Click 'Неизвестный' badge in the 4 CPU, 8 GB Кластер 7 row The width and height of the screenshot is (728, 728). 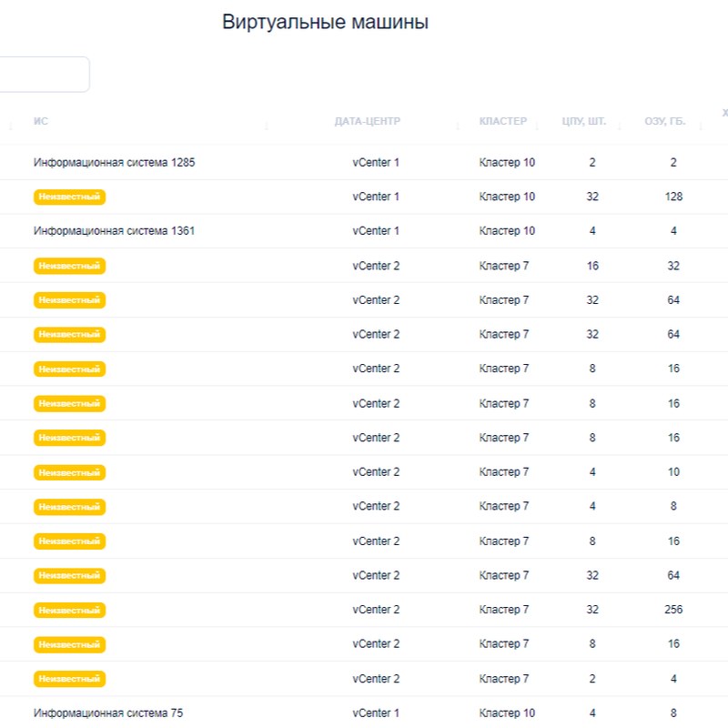[x=70, y=507]
